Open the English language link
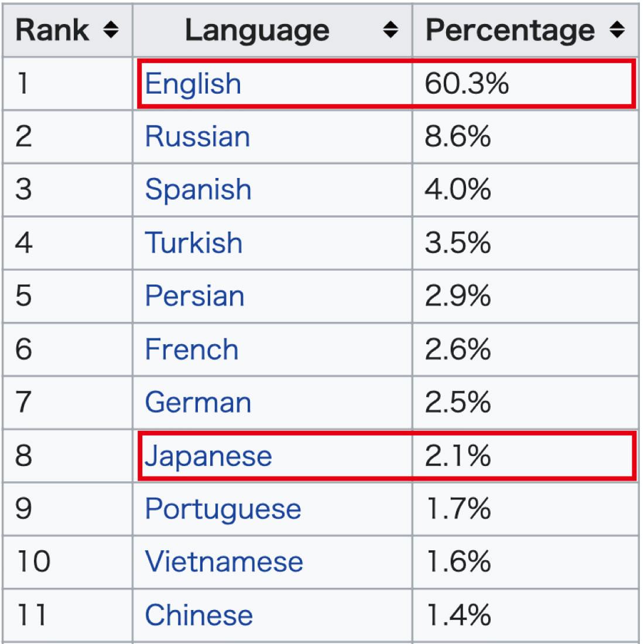 (193, 84)
